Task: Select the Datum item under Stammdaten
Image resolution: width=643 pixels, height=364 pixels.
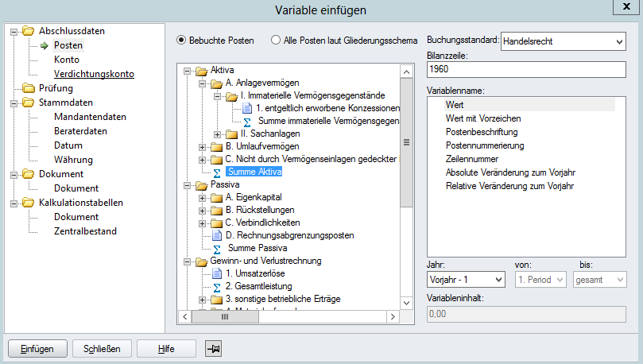Action: (68, 145)
